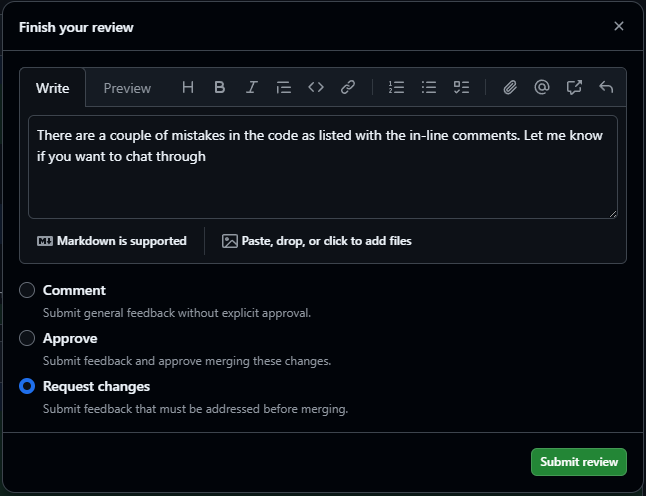The height and width of the screenshot is (496, 646).
Task: Apply italic formatting with the I icon
Action: tap(252, 88)
